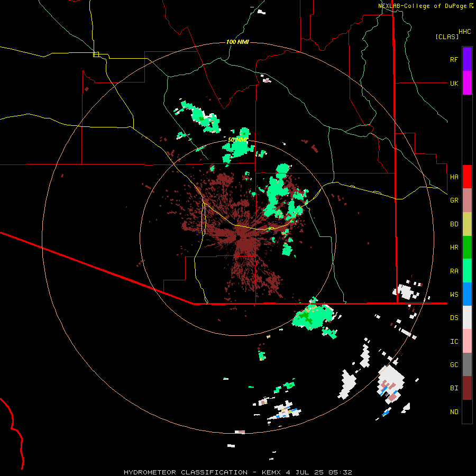
Task: Click the '100 NMI' range ring label
Action: (x=237, y=42)
